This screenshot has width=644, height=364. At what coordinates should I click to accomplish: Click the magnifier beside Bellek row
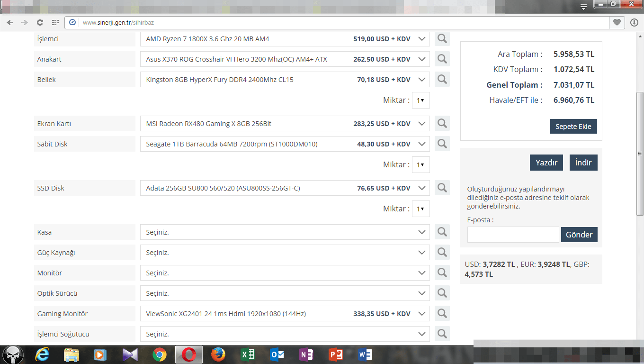pos(442,80)
